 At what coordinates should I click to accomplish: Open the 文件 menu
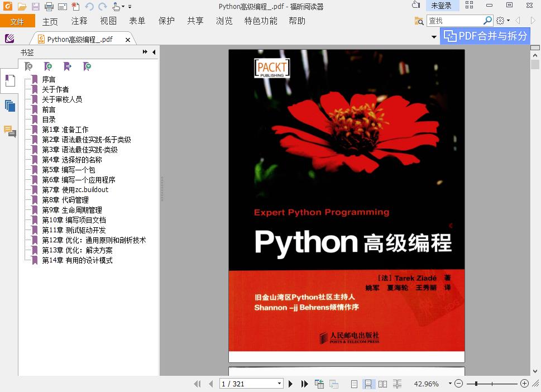[x=17, y=21]
